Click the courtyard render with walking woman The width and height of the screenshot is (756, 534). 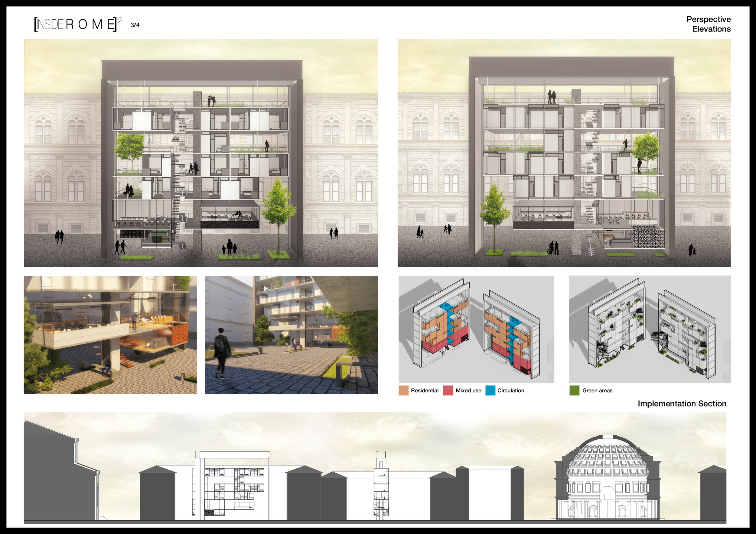(291, 335)
